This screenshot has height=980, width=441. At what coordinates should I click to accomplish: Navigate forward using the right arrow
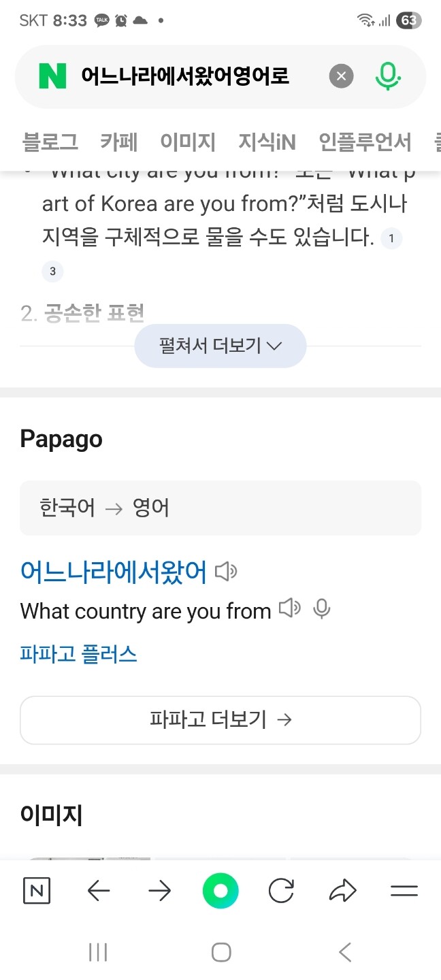(159, 890)
